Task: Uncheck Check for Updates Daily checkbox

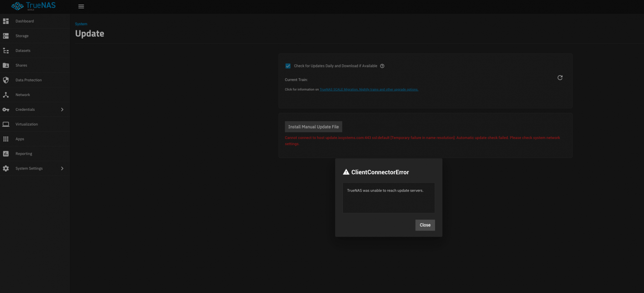Action: 288,66
